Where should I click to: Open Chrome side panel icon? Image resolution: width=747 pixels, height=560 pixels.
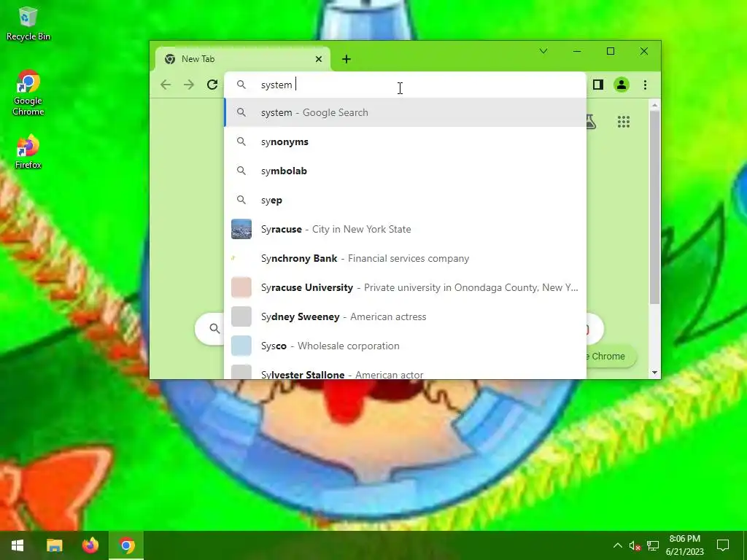(x=598, y=85)
